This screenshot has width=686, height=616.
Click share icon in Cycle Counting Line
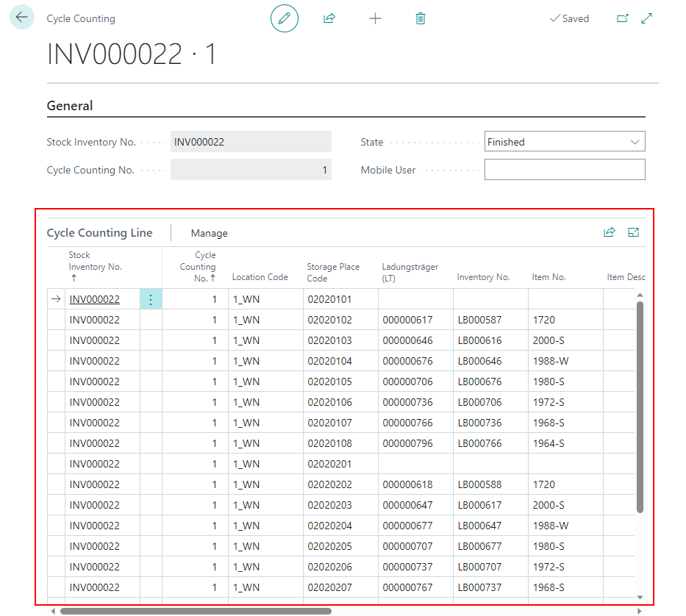coord(609,232)
